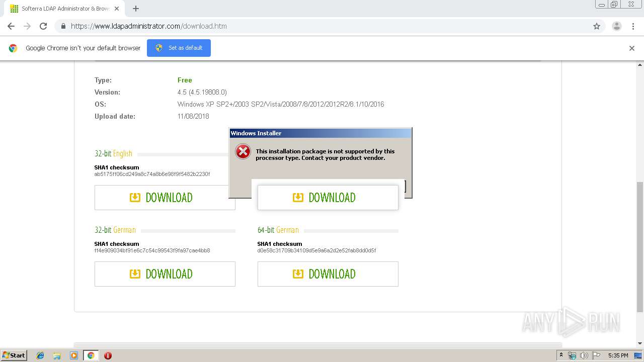Click the upload date 11/08/2018
The image size is (644, 362).
pos(193,116)
